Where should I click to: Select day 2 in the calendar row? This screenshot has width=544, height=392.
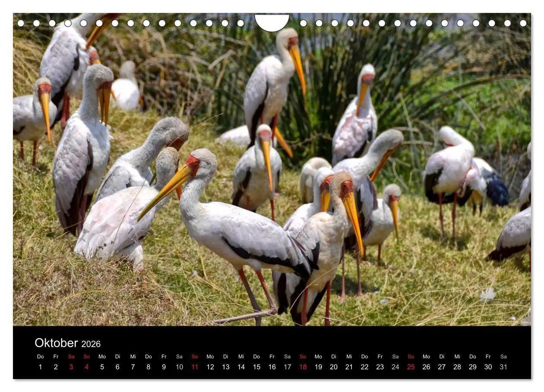(x=56, y=367)
